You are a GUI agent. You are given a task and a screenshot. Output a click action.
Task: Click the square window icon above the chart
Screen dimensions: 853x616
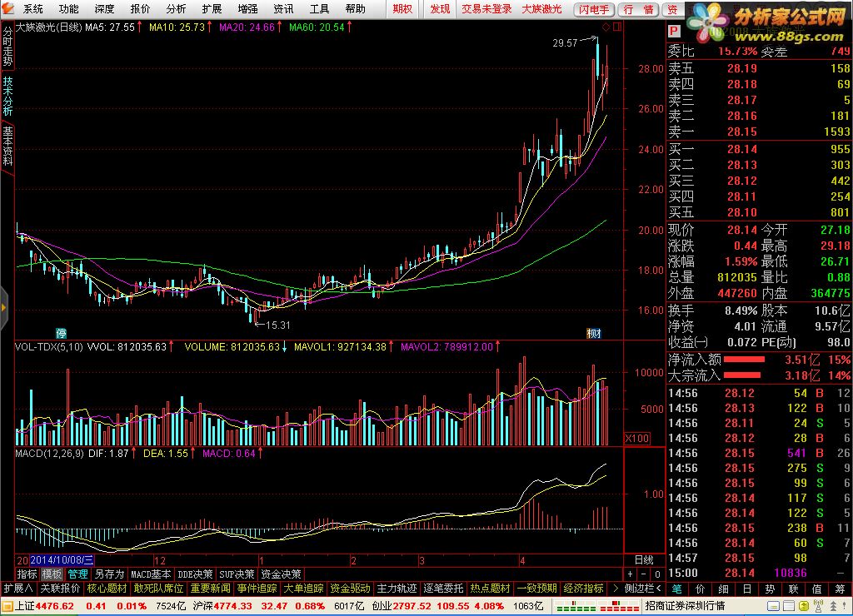(x=617, y=27)
